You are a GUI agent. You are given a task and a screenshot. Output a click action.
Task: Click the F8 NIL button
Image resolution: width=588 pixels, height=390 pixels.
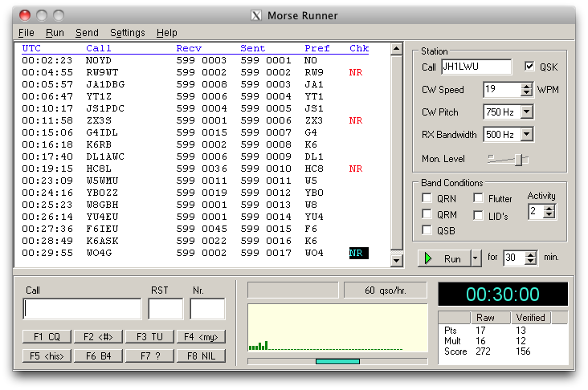[x=201, y=355]
